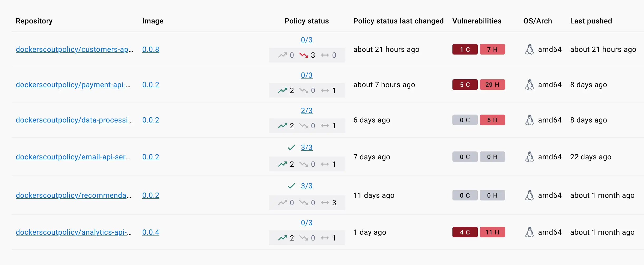
Task: Click the Linux OS icon beside payment-api amd64
Action: coord(530,85)
